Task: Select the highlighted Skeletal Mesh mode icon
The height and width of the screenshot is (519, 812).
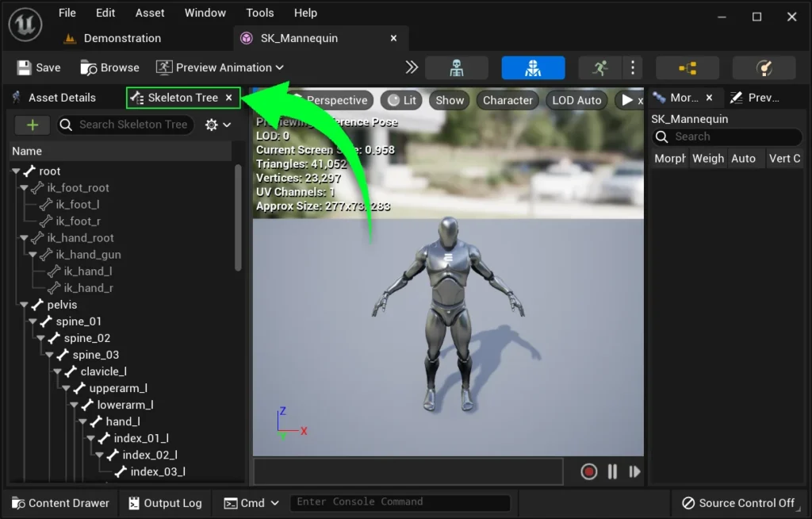Action: [x=533, y=68]
